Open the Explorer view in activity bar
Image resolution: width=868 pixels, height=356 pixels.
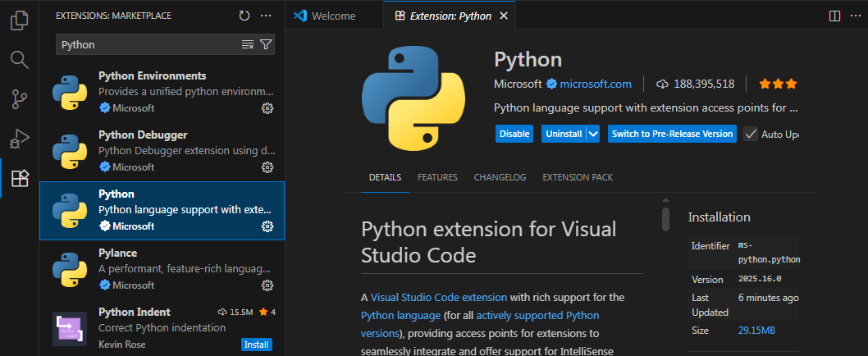point(19,20)
